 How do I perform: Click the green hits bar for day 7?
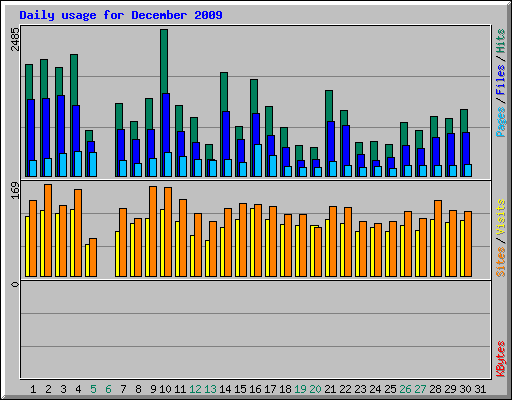coord(119,116)
